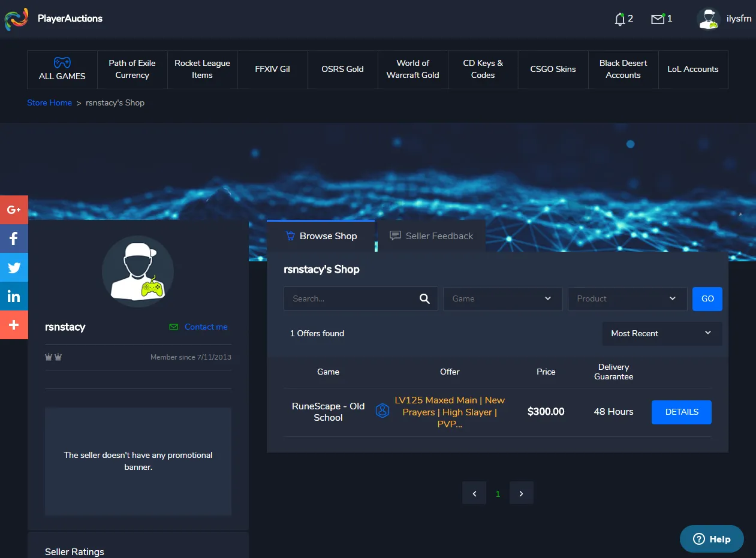Click the search magnifier icon
Viewport: 756px width, 558px height.
pyautogui.click(x=424, y=298)
